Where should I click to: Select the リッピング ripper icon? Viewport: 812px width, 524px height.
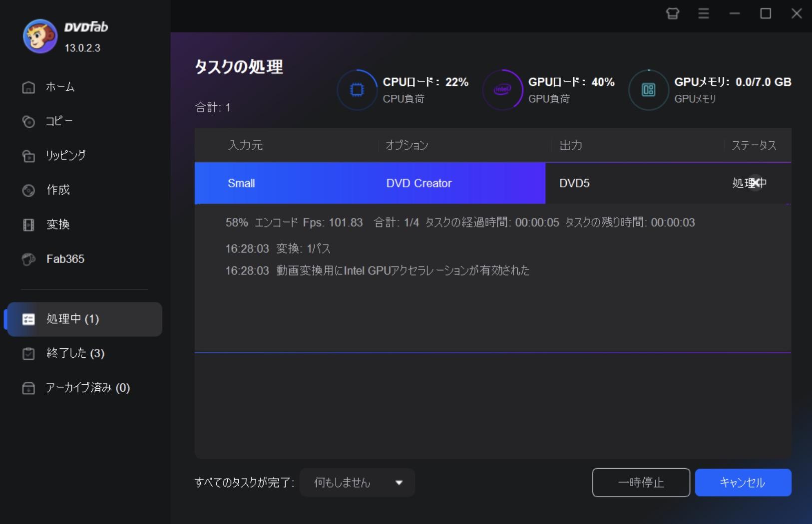pos(28,156)
